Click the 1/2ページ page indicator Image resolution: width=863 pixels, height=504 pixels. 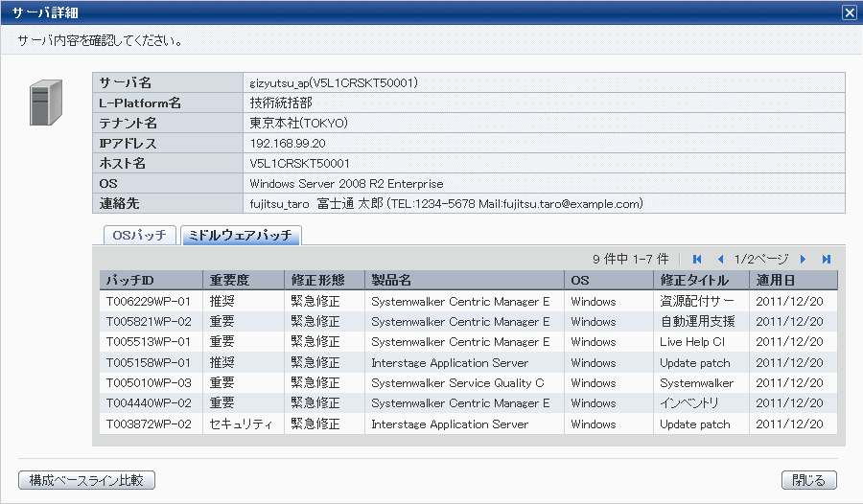[761, 259]
